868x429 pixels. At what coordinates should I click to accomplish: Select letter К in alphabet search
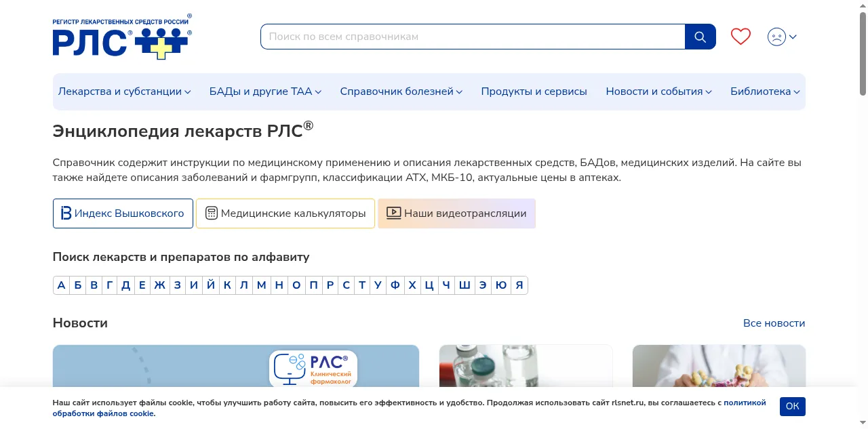pyautogui.click(x=227, y=285)
